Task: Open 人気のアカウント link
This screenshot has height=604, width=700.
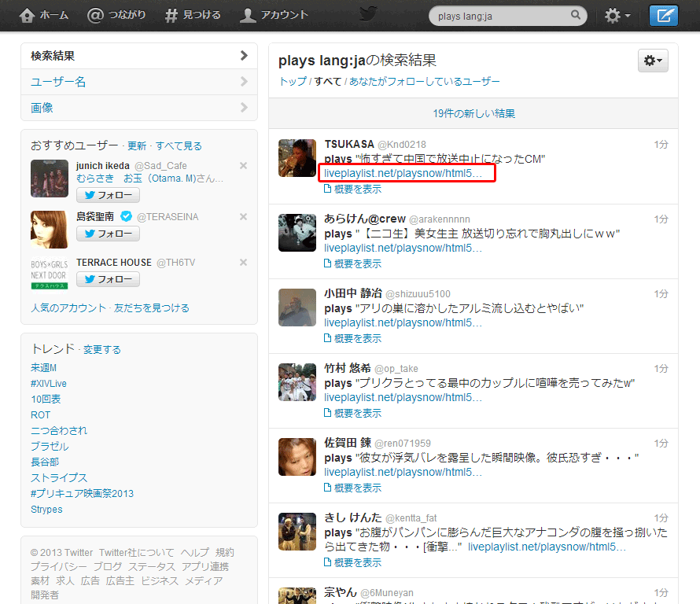Action: tap(68, 308)
